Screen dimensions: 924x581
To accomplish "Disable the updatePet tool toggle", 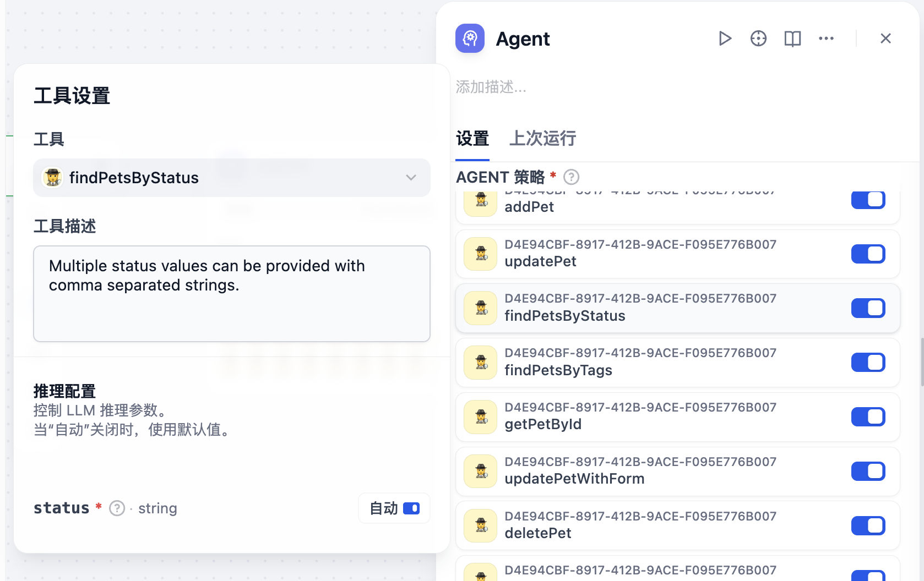I will [x=868, y=254].
